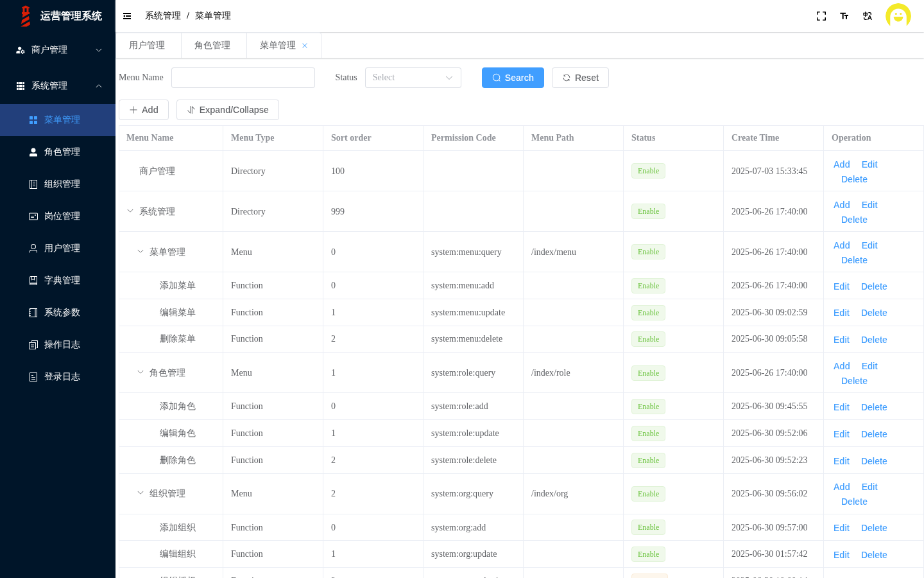The height and width of the screenshot is (578, 924).
Task: Expand the 商户管理 sidebar submenu
Action: point(99,50)
